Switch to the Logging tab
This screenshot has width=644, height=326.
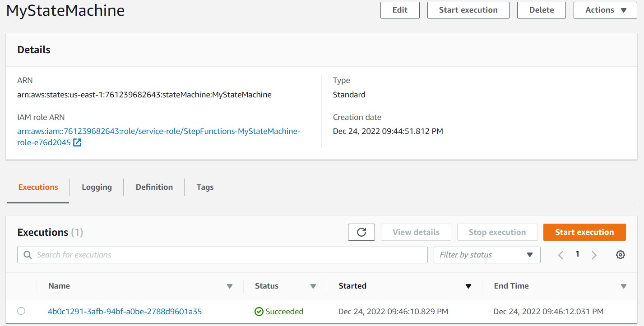[97, 187]
